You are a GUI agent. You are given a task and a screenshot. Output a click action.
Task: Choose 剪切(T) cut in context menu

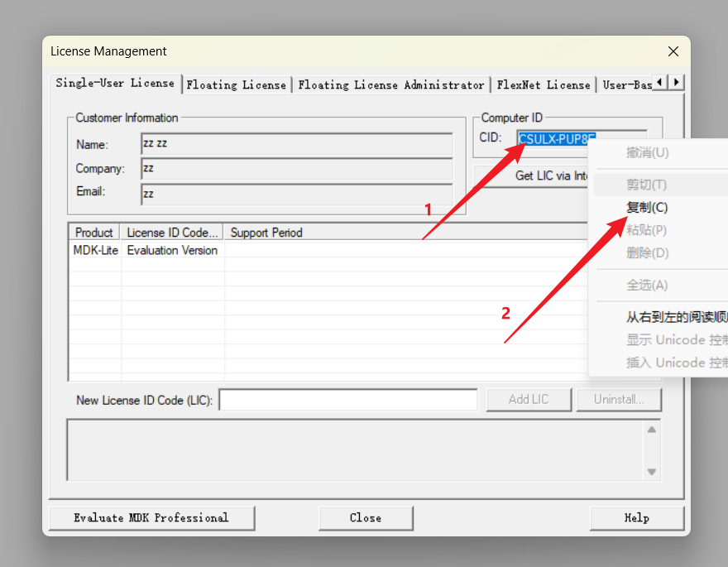point(661,185)
